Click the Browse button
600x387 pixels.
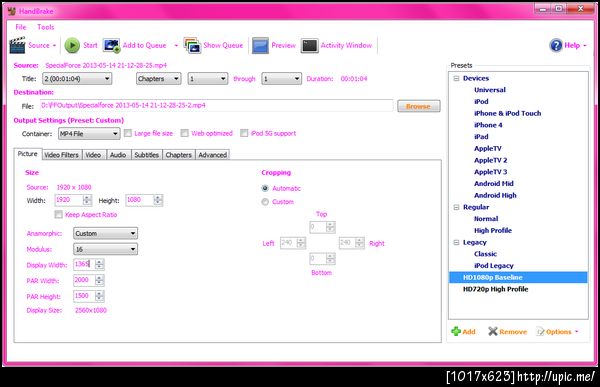[x=419, y=106]
